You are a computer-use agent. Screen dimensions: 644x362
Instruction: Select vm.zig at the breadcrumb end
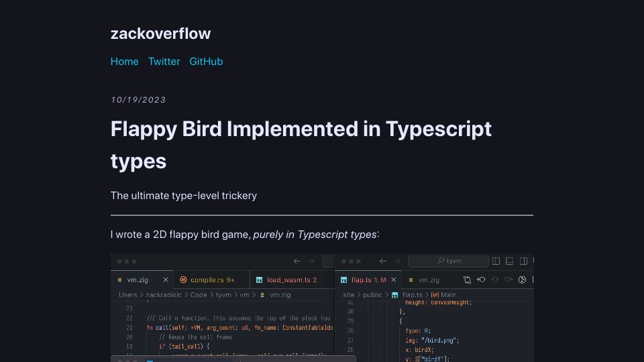coord(280,295)
